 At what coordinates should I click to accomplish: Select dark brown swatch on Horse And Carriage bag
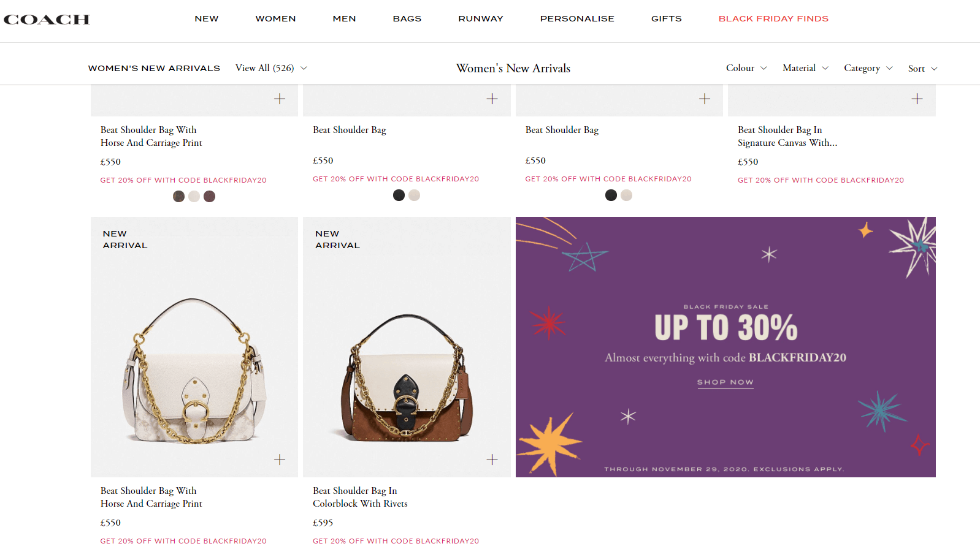(x=178, y=197)
